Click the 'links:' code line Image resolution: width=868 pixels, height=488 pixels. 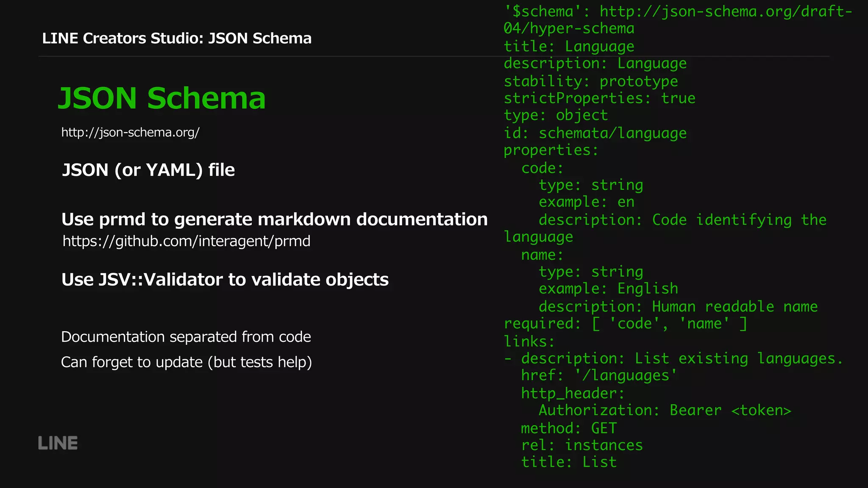coord(529,341)
